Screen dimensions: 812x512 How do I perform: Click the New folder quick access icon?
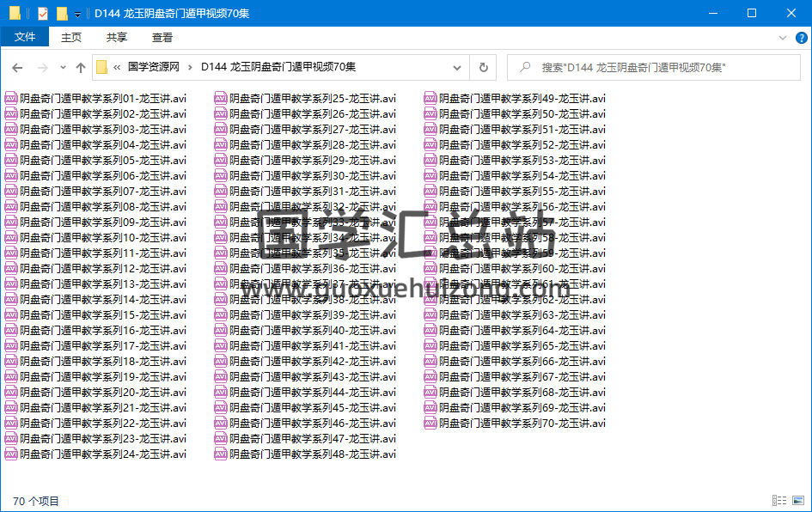(62, 13)
